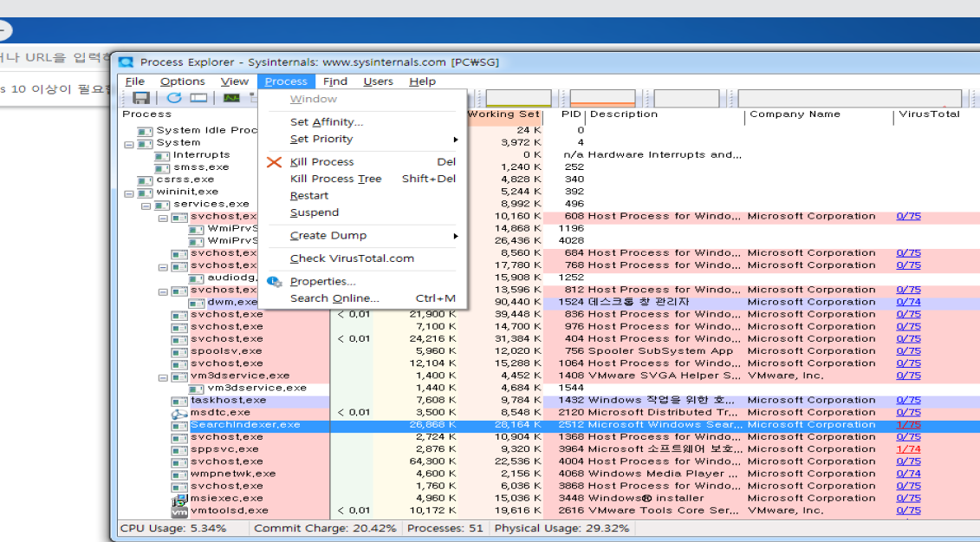Click "CPU Usage: 5.34%" in status bar
The height and width of the screenshot is (542, 980).
[173, 528]
